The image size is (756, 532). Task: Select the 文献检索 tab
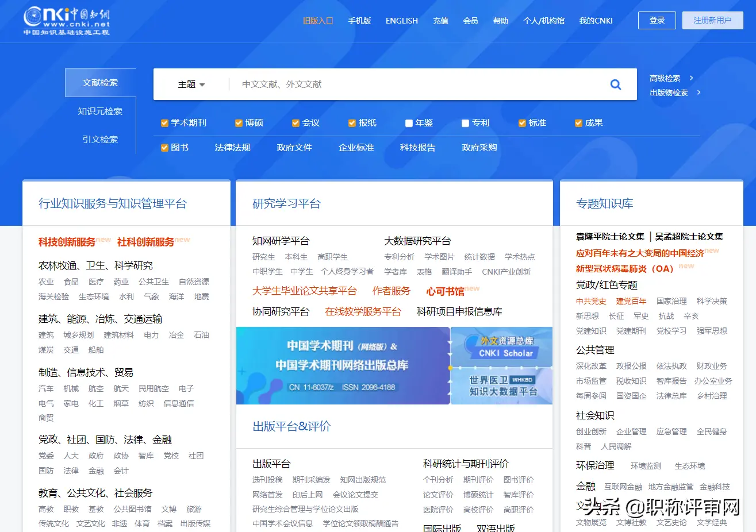101,83
